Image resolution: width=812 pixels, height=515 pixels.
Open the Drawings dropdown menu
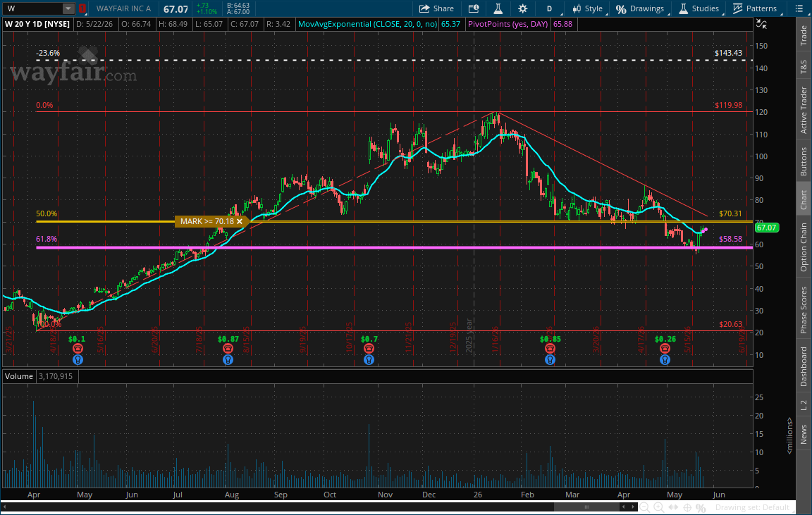(640, 8)
